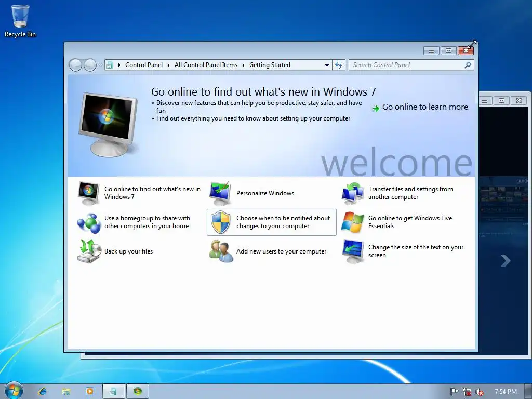Select the Control Panel breadcrumb
This screenshot has width=532, height=399.
[x=144, y=65]
